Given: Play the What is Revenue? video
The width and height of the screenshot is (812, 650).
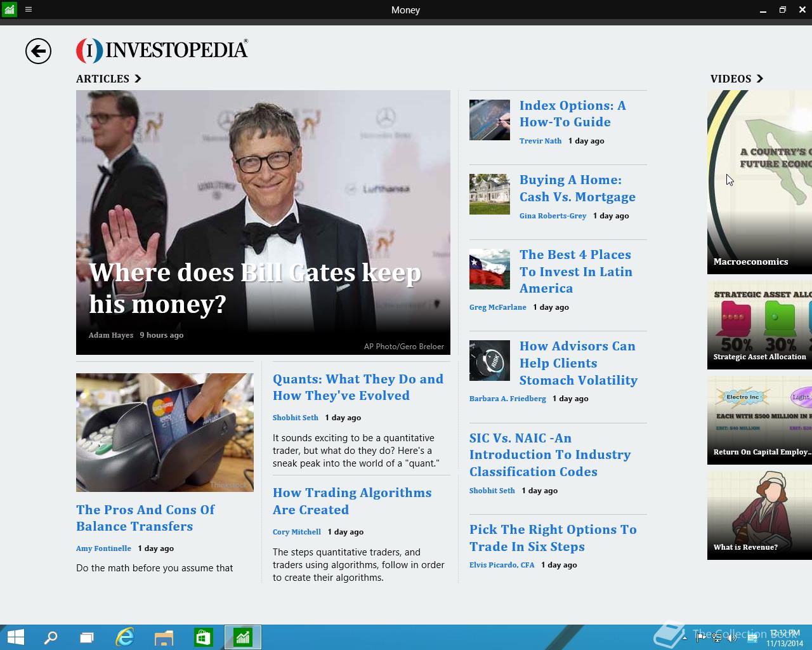Looking at the screenshot, I should point(759,515).
